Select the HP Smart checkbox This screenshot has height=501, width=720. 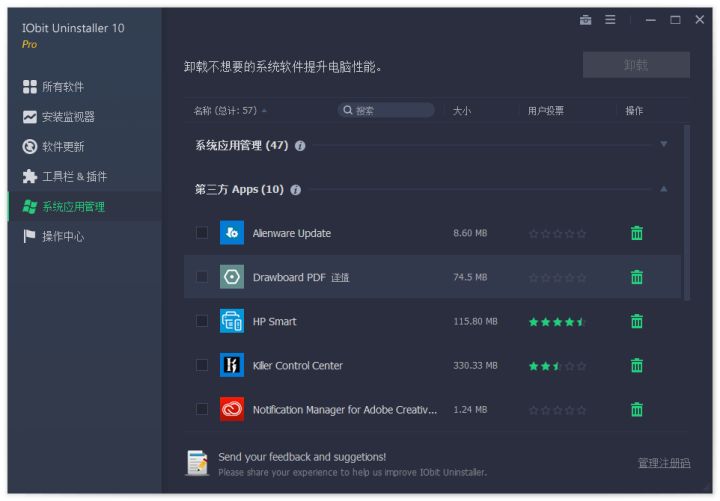click(x=202, y=321)
